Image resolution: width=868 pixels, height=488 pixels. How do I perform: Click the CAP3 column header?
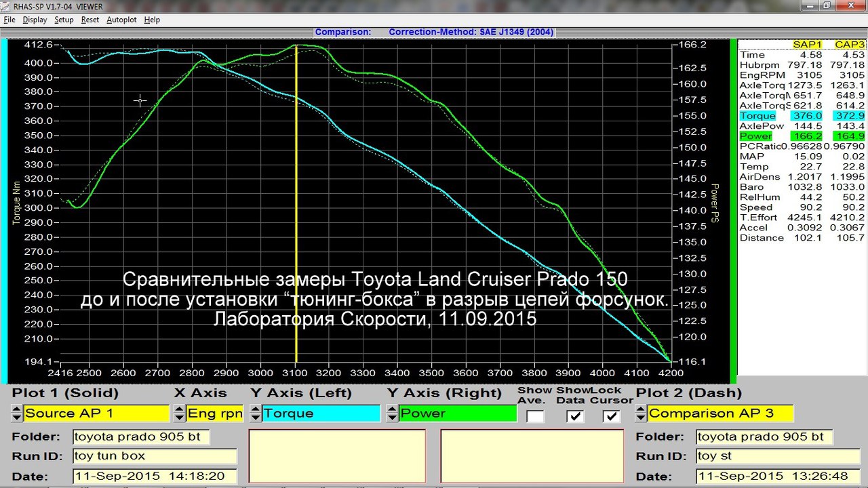(850, 45)
